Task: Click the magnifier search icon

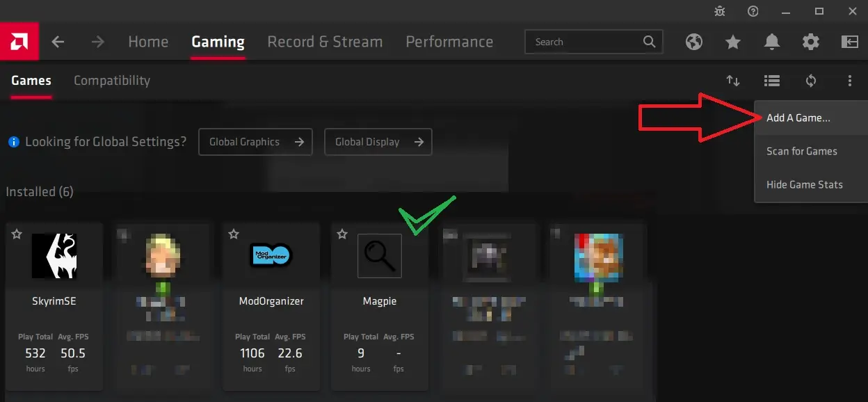Action: (649, 42)
